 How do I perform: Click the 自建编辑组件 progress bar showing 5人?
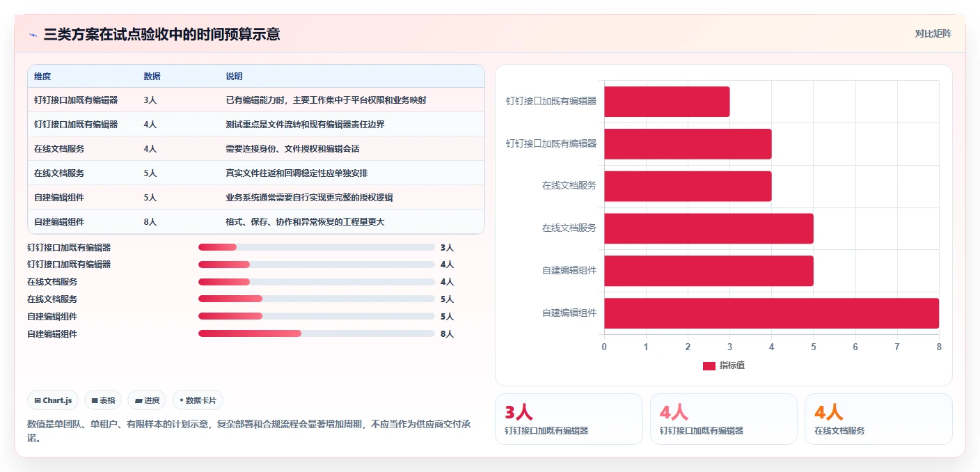[x=316, y=316]
